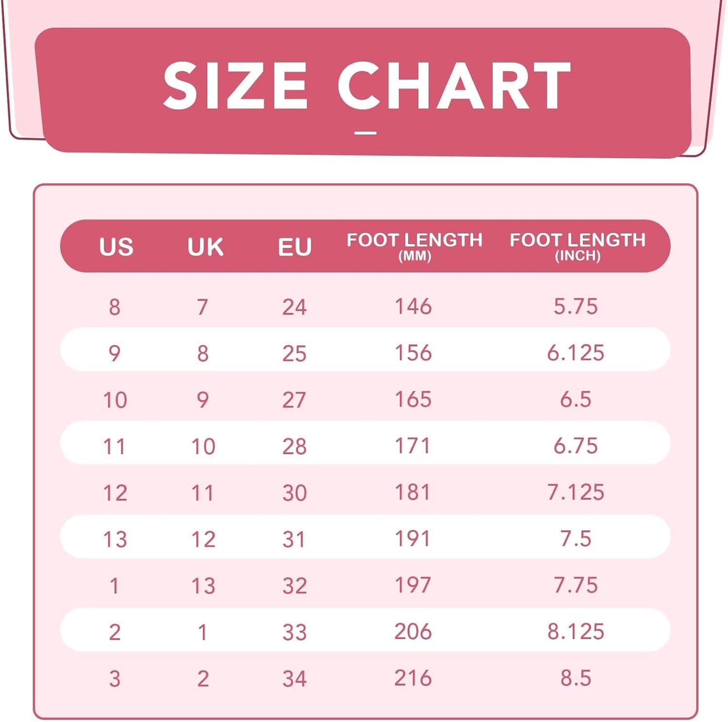The image size is (728, 722).
Task: Select the 146 mm foot length value
Action: point(413,306)
